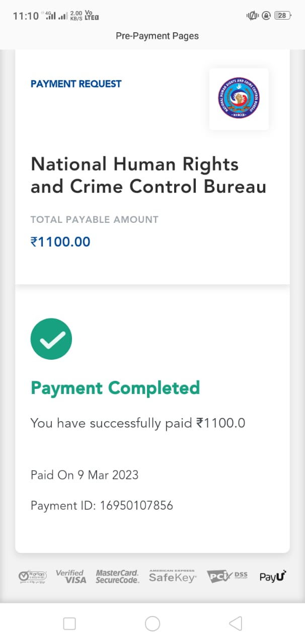Tap the Norton Secured badge

click(x=32, y=576)
